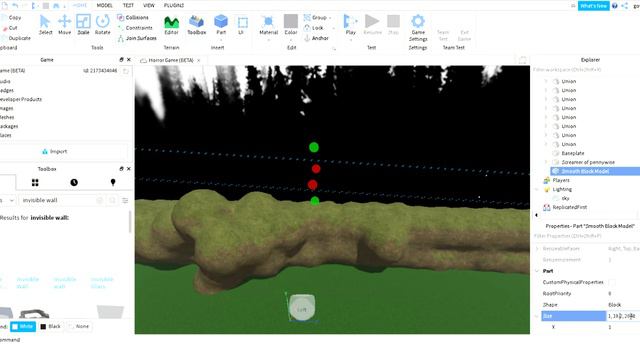Toggle Collisions option
Image resolution: width=640 pixels, height=360 pixels.
click(x=133, y=18)
